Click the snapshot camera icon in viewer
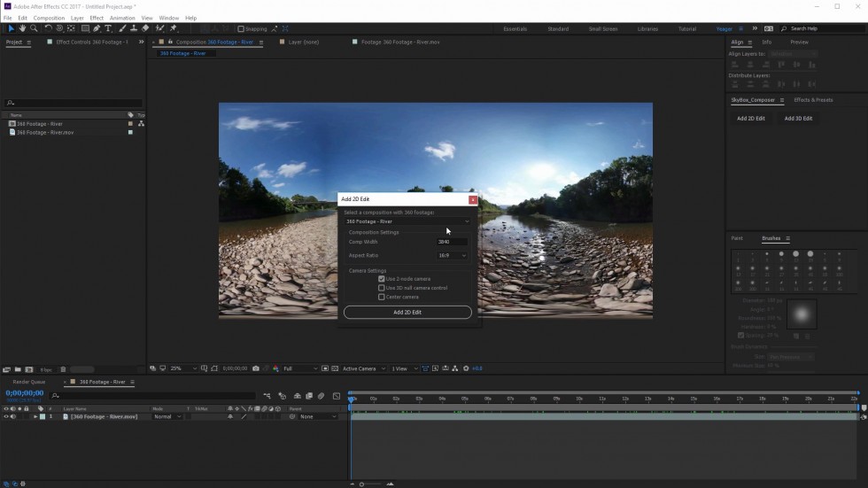The width and height of the screenshot is (868, 488). coord(256,368)
